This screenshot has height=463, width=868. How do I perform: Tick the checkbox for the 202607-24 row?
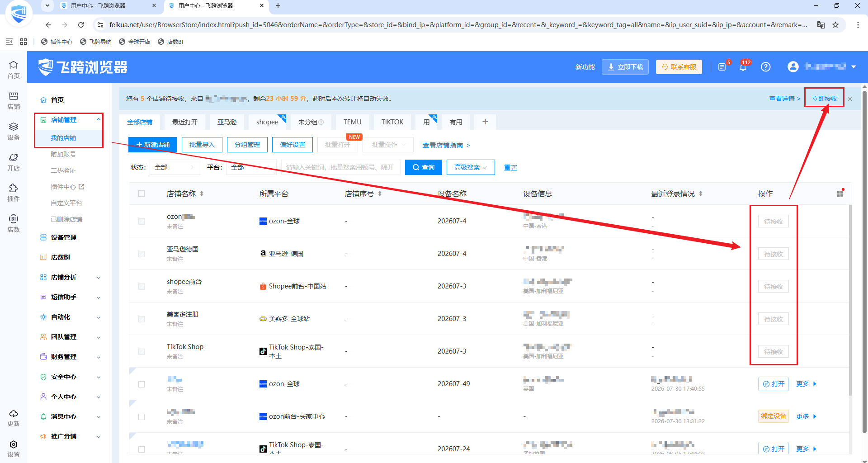pos(142,449)
